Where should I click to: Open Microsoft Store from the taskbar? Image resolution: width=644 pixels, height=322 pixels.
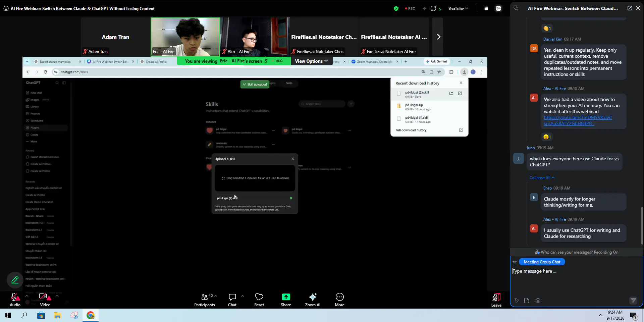coord(41,315)
